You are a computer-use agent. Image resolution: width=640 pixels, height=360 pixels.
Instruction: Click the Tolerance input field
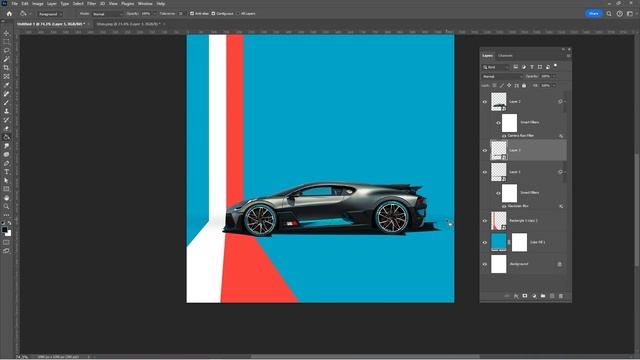click(180, 14)
